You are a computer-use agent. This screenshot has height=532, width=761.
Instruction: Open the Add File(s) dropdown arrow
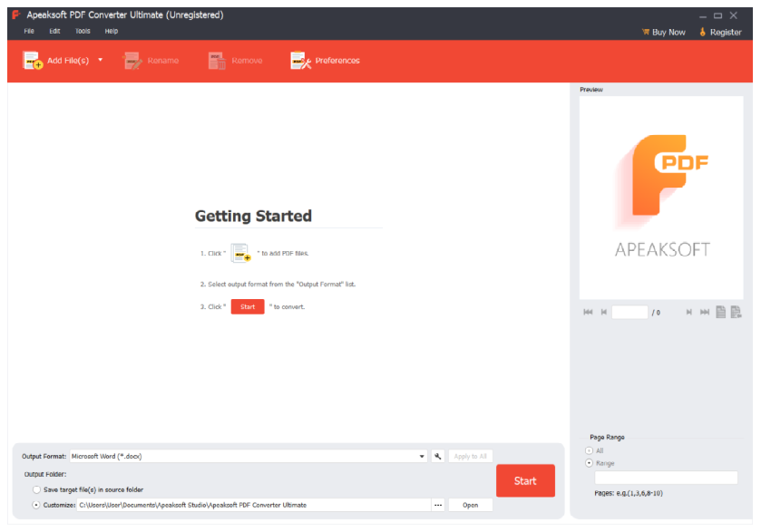[101, 60]
